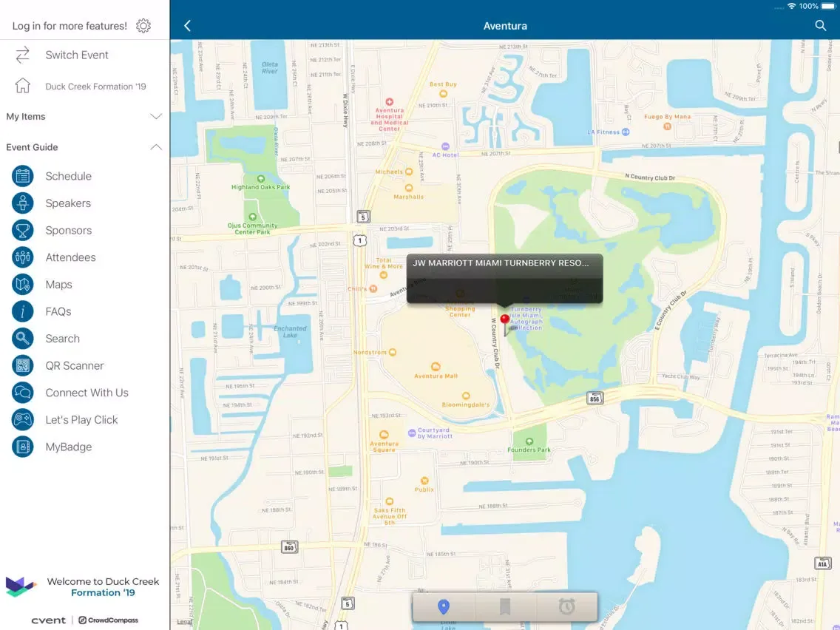Open settings gear next to login prompt
Image resolution: width=840 pixels, height=630 pixels.
[143, 26]
